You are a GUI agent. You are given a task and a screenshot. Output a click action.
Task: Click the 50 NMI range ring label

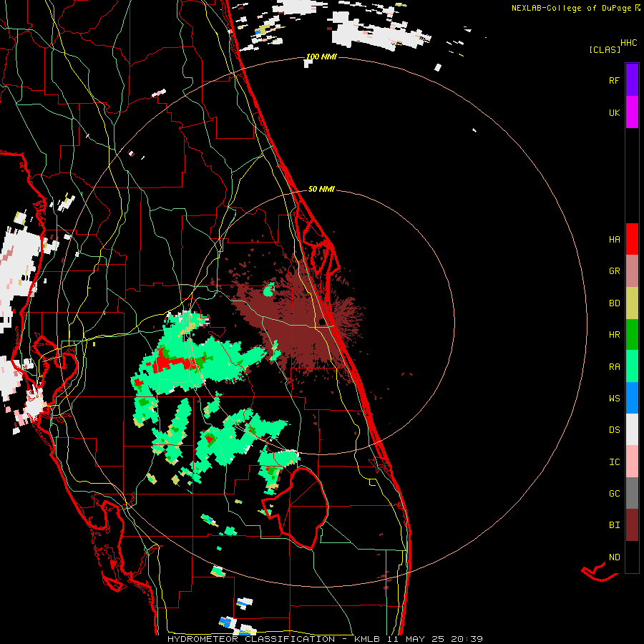pyautogui.click(x=321, y=189)
